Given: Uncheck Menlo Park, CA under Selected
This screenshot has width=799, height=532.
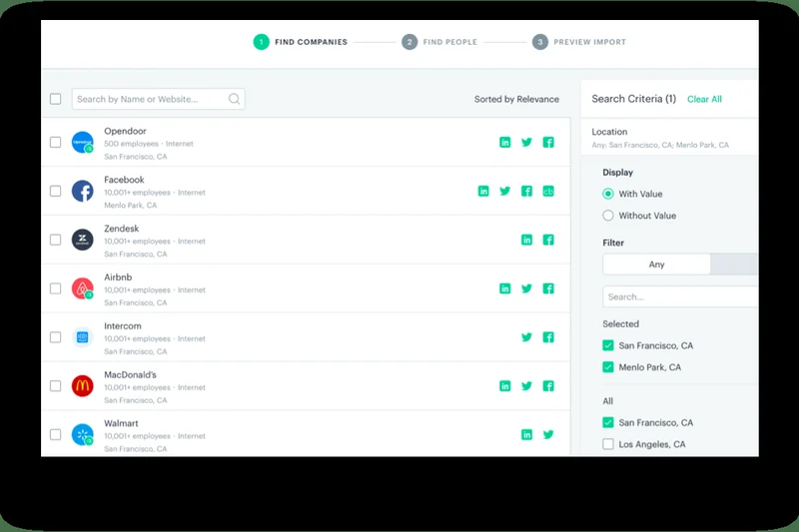Looking at the screenshot, I should [x=608, y=367].
